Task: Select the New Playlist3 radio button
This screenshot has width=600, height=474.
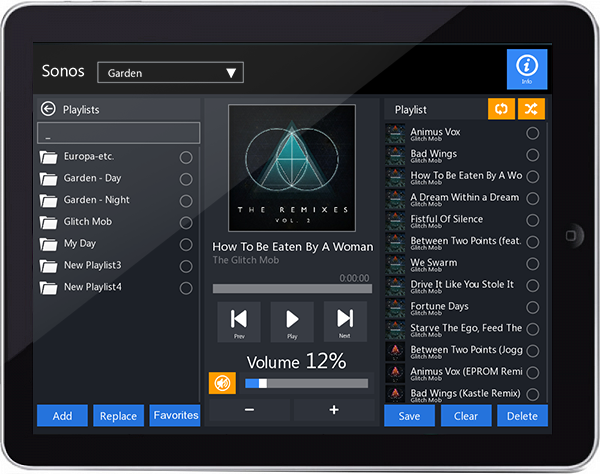Action: click(x=186, y=266)
